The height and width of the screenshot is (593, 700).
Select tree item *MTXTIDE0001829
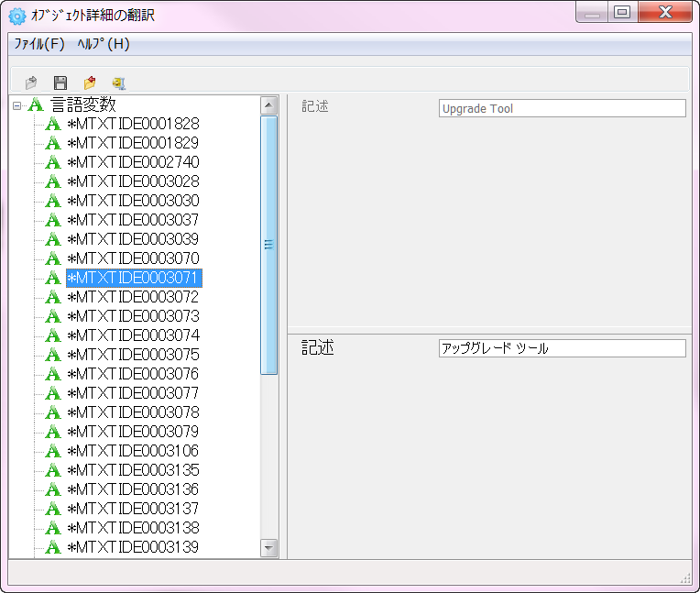coord(133,143)
